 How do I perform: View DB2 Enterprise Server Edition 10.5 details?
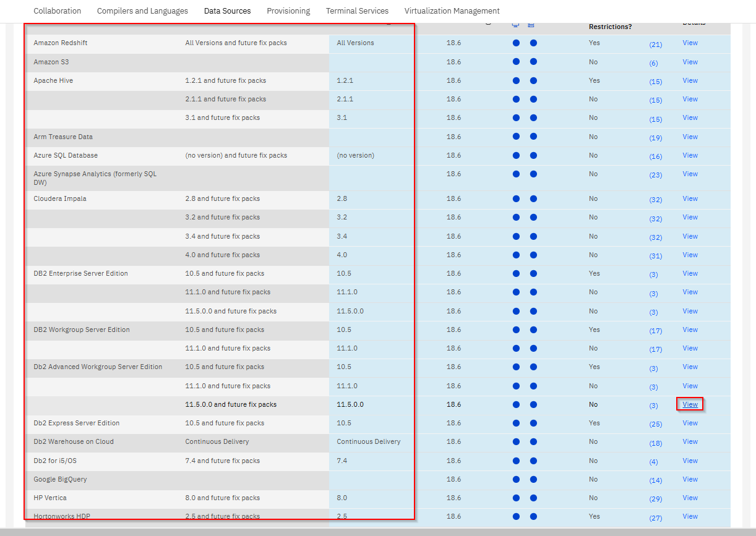coord(690,273)
